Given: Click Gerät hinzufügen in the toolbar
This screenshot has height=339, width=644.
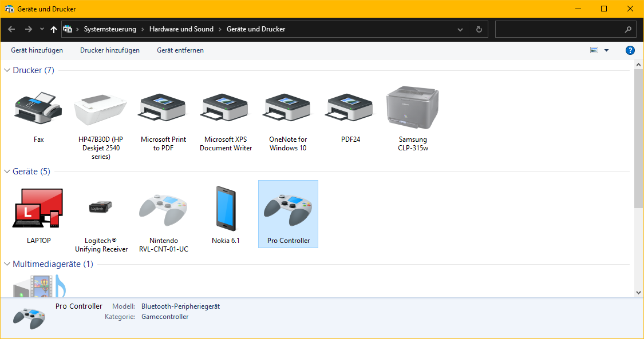Looking at the screenshot, I should (x=37, y=50).
